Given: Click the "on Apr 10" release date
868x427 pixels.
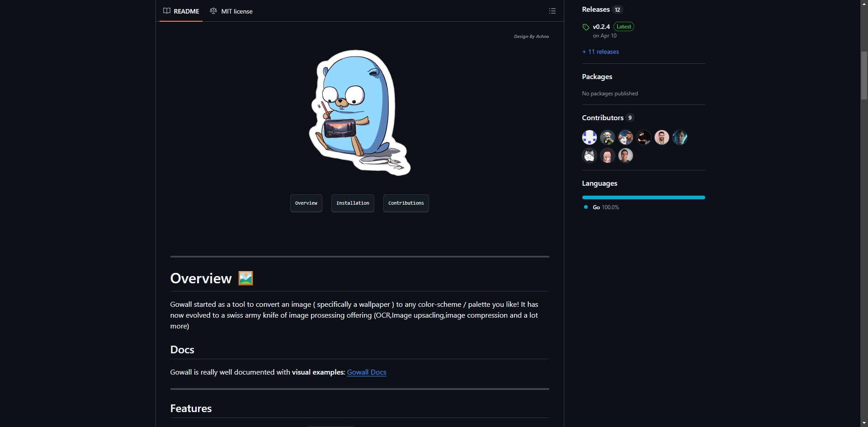Looking at the screenshot, I should [x=604, y=36].
